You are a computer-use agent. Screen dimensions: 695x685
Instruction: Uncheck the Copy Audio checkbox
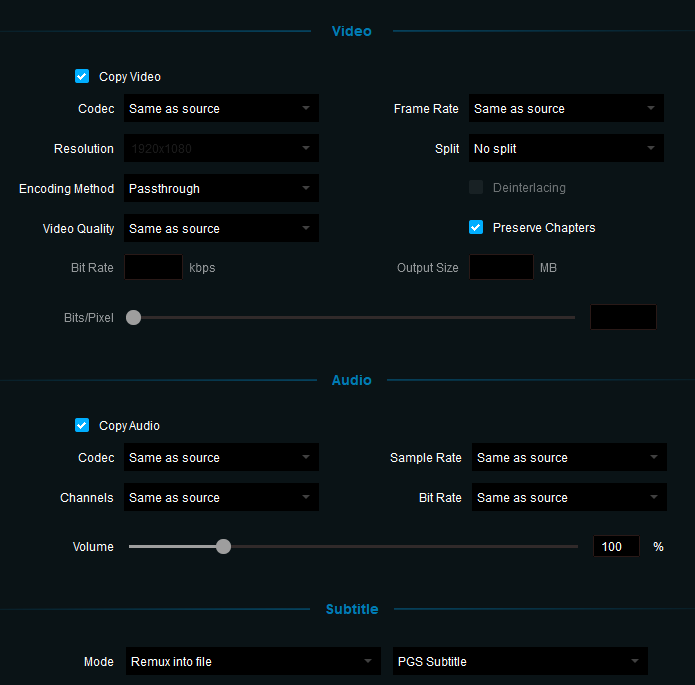(x=82, y=425)
